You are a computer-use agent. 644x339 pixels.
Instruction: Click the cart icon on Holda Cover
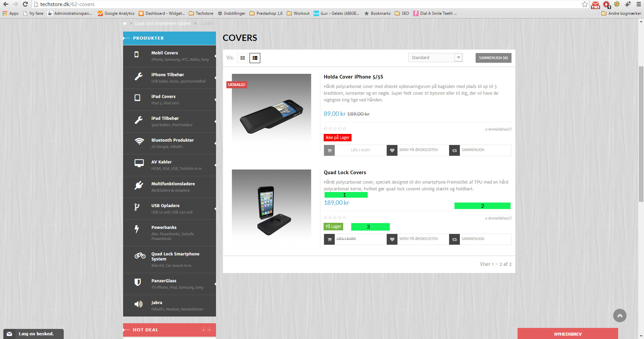(x=329, y=150)
